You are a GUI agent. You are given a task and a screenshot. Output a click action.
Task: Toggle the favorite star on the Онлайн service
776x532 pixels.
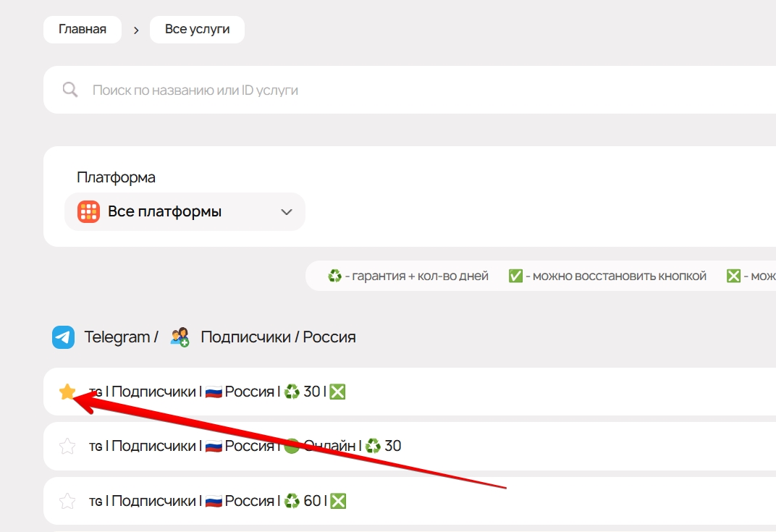click(x=67, y=446)
